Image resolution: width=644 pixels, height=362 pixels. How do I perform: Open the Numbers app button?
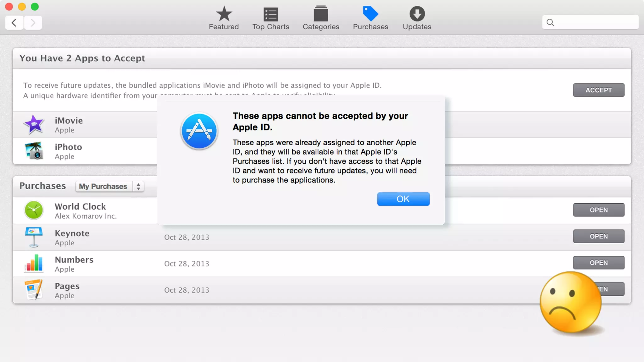[x=598, y=263]
